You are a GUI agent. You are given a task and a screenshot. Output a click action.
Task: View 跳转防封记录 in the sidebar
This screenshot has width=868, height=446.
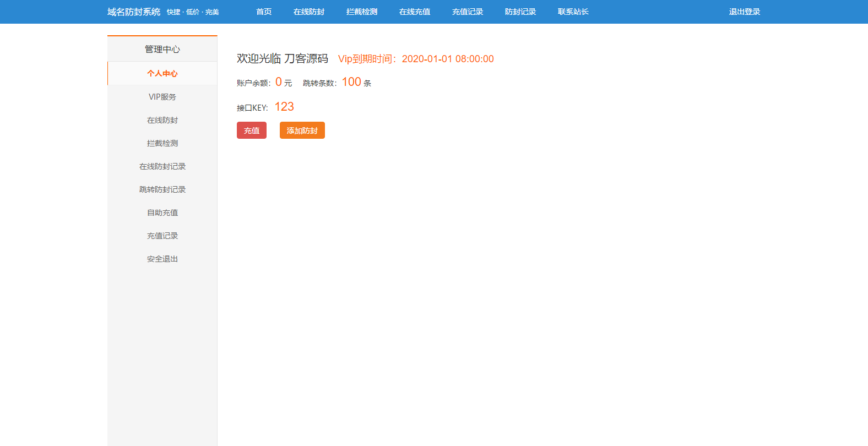coord(162,189)
